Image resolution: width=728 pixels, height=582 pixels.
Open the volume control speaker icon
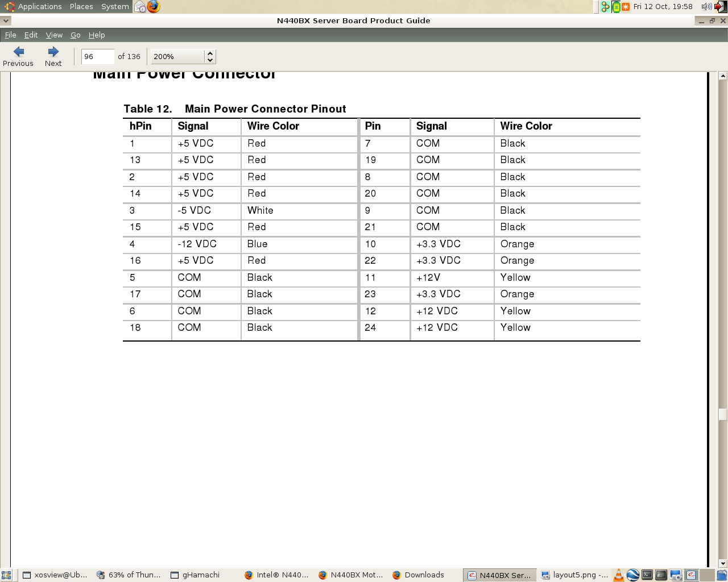tap(706, 7)
